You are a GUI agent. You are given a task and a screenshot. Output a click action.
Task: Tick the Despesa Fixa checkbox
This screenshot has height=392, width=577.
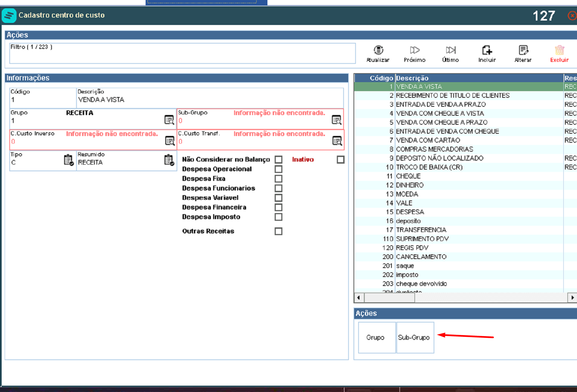tap(279, 179)
